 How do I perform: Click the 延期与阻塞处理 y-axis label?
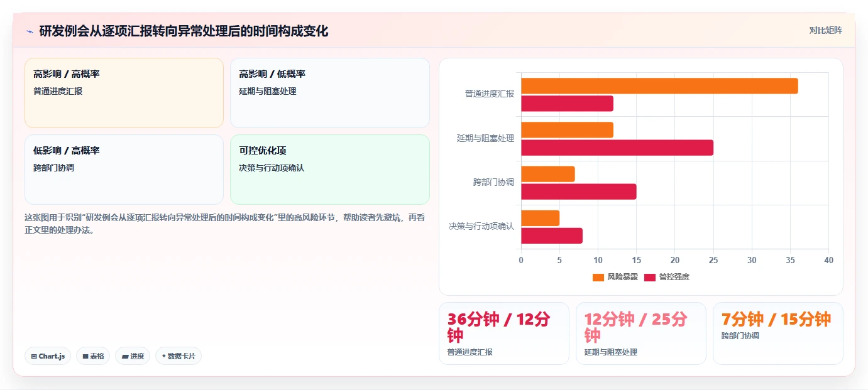pos(486,138)
